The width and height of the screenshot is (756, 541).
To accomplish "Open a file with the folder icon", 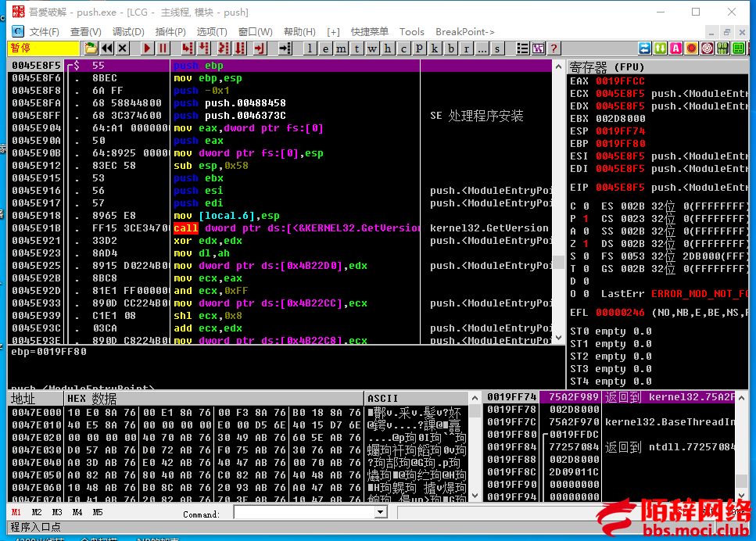I will pyautogui.click(x=91, y=48).
